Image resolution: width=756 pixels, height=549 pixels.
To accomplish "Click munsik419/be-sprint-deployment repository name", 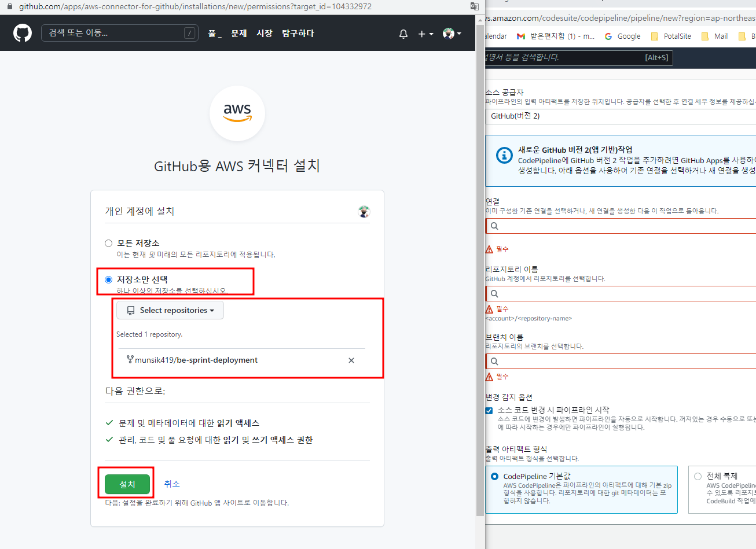I will click(x=196, y=360).
